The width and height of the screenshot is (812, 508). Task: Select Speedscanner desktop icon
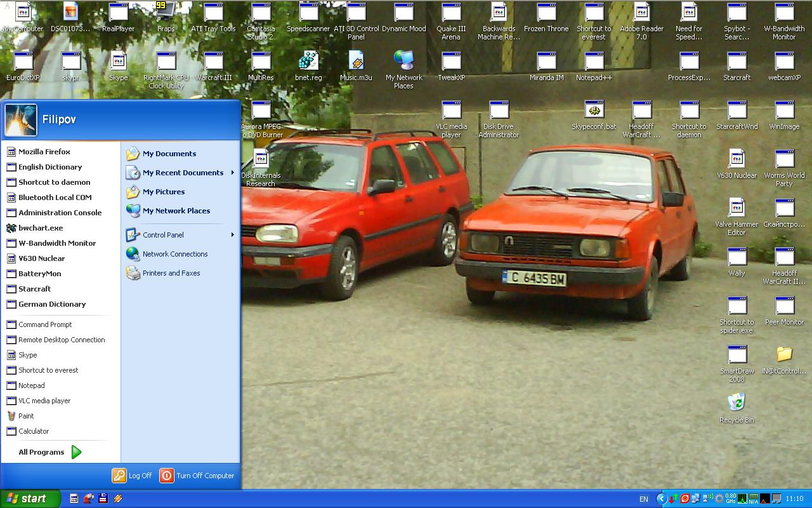[x=309, y=18]
